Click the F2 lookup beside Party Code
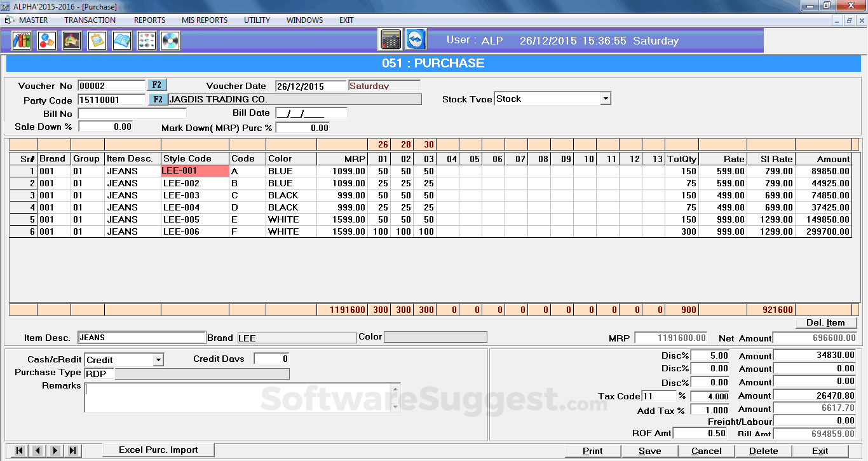Screen dimensions: 868x461 157,99
